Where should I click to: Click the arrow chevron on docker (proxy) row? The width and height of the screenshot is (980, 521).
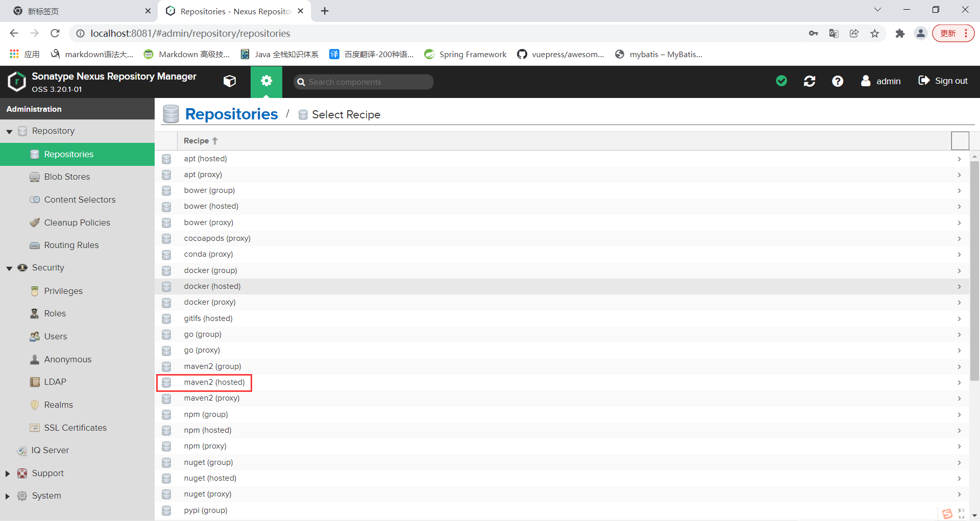(959, 303)
